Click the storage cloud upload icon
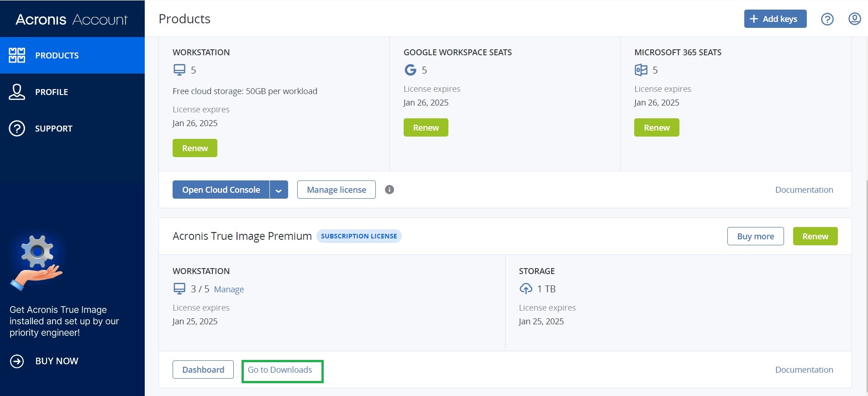 (x=526, y=289)
